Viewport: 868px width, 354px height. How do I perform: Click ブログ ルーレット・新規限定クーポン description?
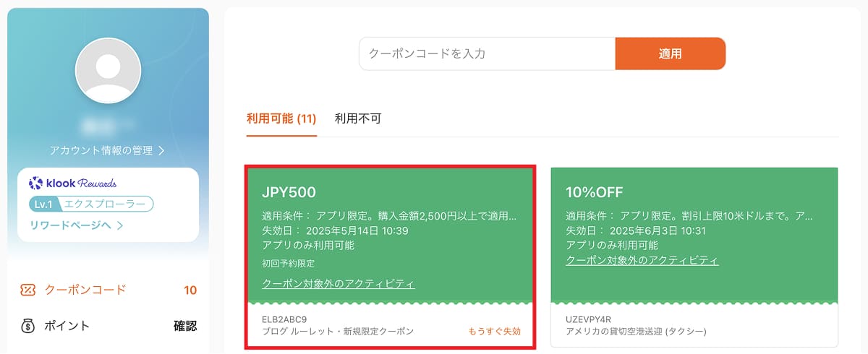(338, 332)
